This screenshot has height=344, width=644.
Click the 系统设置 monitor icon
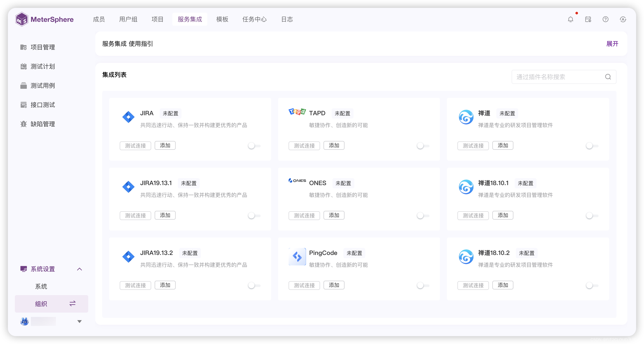click(24, 269)
